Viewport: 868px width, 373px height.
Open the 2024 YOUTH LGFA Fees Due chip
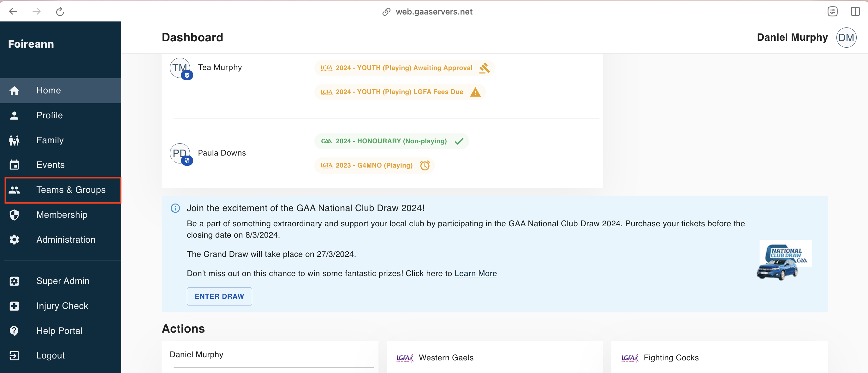point(400,92)
